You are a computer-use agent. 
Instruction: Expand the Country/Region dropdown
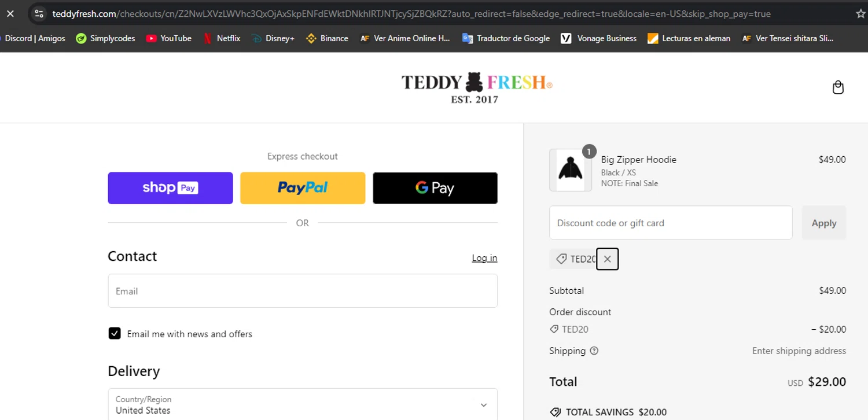pyautogui.click(x=303, y=404)
